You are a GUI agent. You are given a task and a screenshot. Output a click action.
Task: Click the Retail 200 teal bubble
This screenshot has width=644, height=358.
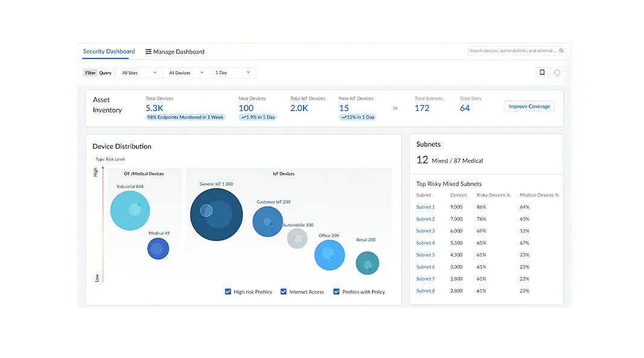367,263
